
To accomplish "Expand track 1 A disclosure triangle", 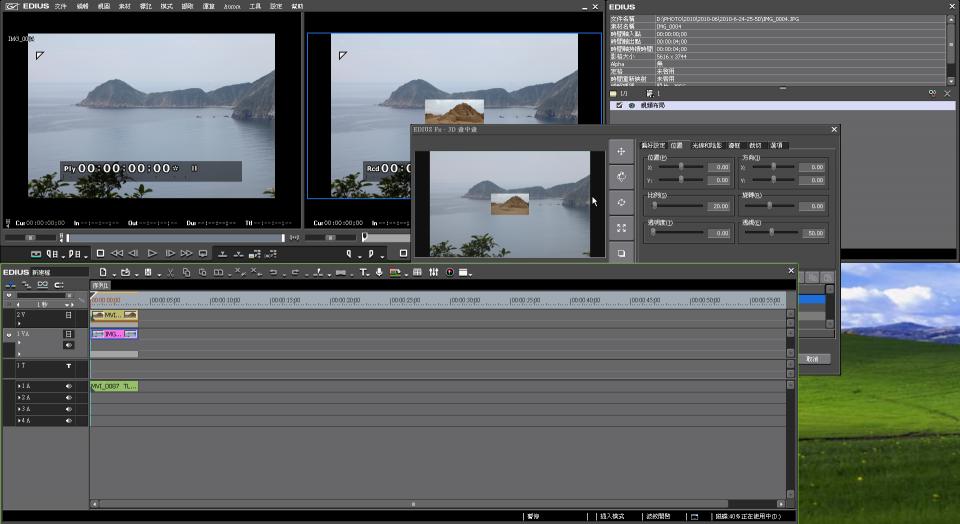I will 19,385.
